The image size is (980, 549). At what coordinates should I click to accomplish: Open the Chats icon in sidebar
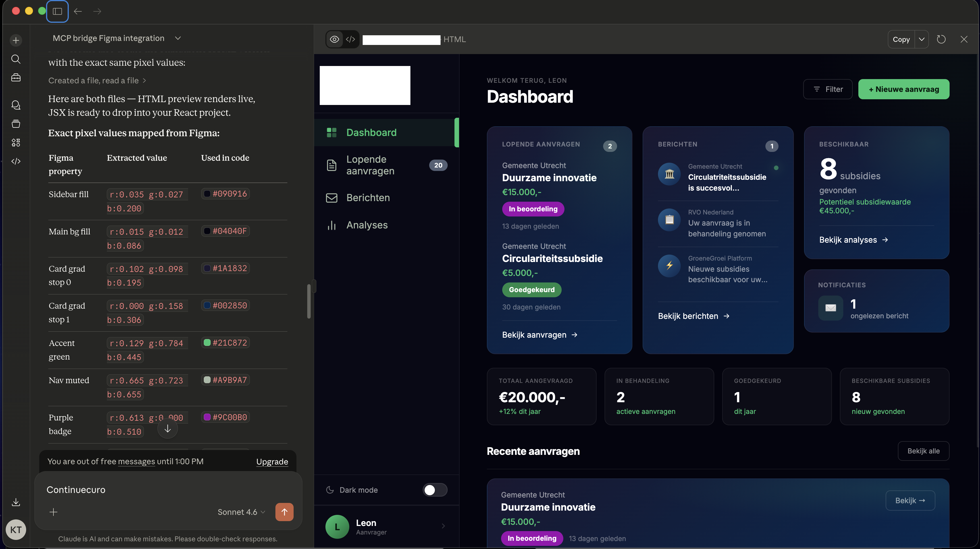click(16, 105)
